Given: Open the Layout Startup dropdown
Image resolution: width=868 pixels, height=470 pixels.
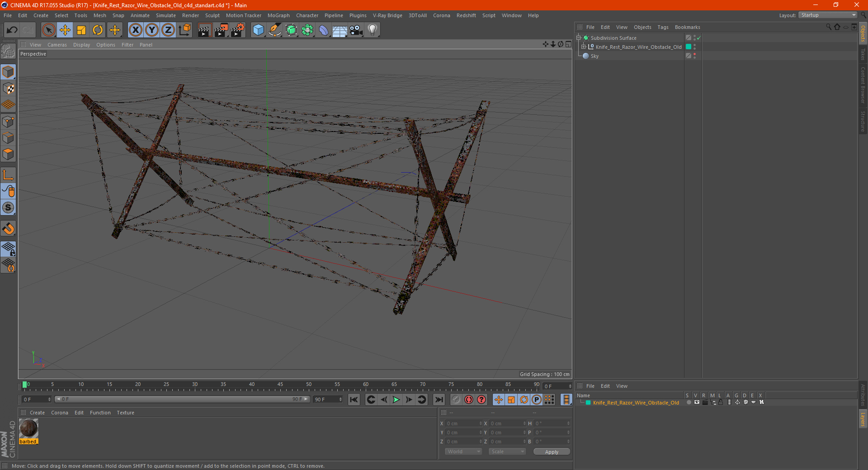Looking at the screenshot, I should (828, 15).
